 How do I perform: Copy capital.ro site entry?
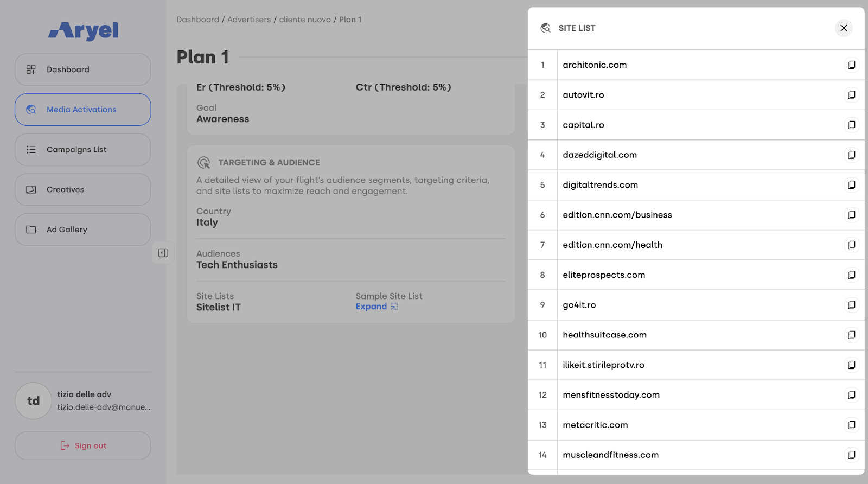(852, 125)
